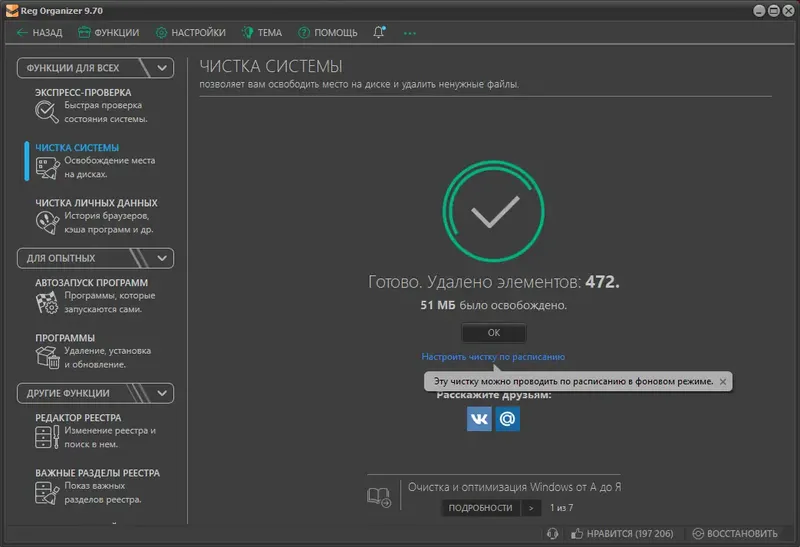The image size is (800, 547).
Task: Click the Программы box and trash icon
Action: click(47, 357)
